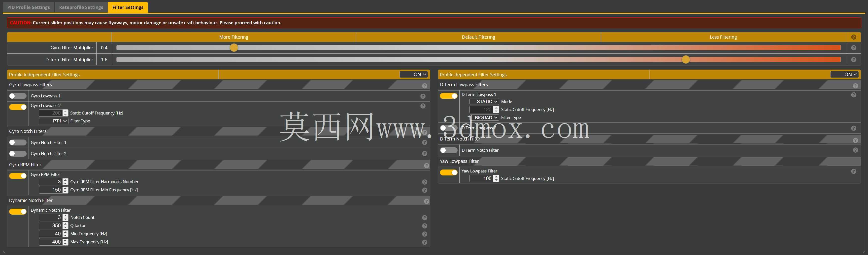This screenshot has height=255, width=868.
Task: Click the Gyro Filter Multiplier value 0.4
Action: coord(104,48)
